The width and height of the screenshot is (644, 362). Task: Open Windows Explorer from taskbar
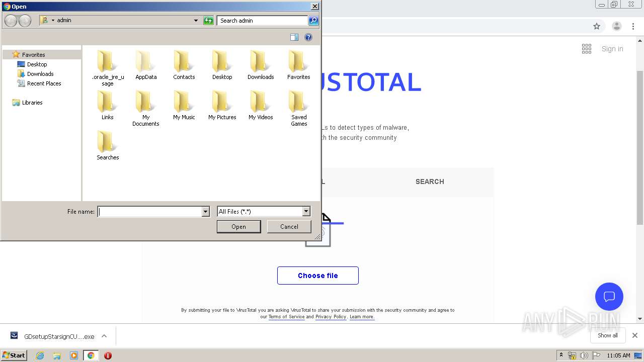pyautogui.click(x=57, y=355)
